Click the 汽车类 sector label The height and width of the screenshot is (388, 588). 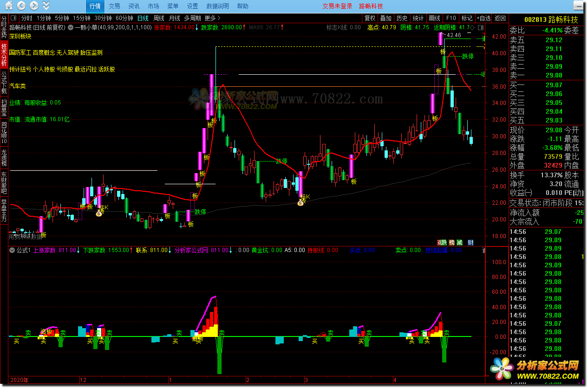[x=17, y=86]
